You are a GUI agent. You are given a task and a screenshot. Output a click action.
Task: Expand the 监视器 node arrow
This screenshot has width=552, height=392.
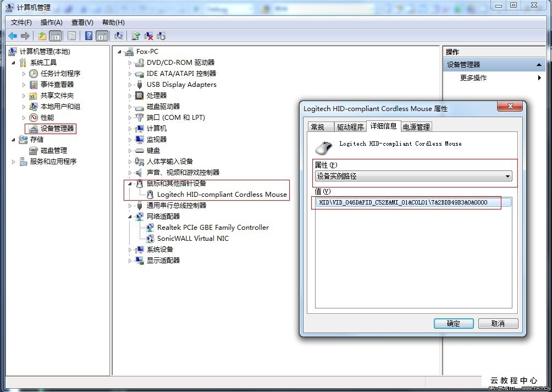[130, 140]
